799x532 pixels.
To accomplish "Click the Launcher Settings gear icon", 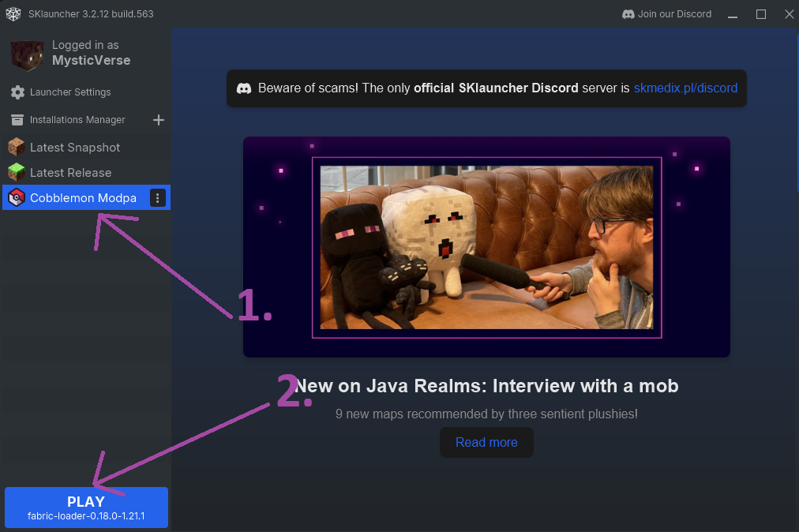I will click(x=17, y=92).
